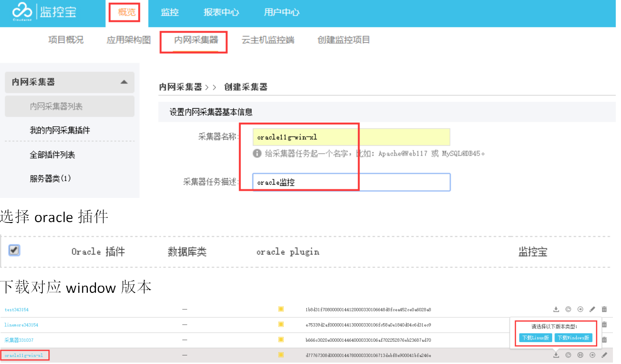
Task: Open the 概览 top tab
Action: tap(127, 12)
